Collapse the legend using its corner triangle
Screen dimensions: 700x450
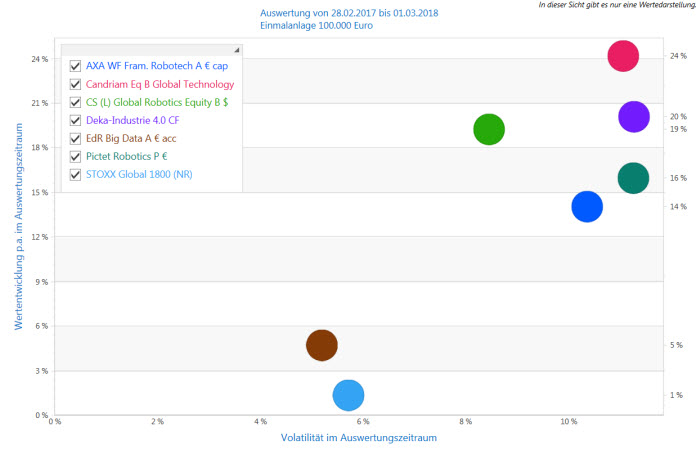coord(236,49)
